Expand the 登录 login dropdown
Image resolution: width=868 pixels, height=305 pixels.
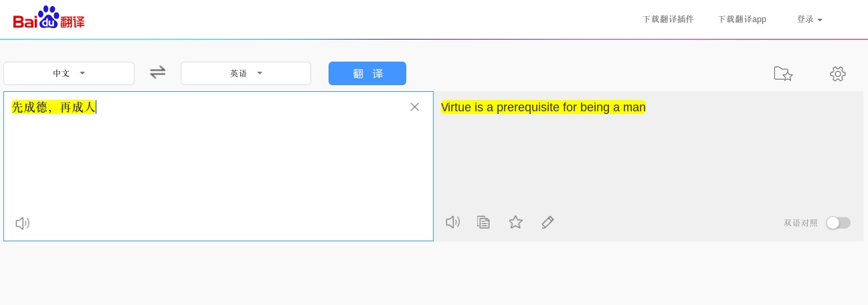click(x=809, y=19)
